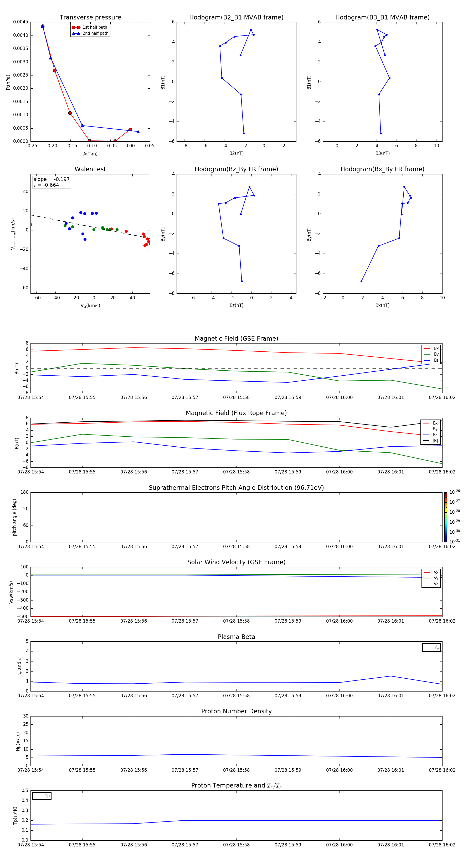Click the '1st half path' legend entry
473x868 pixels.
coord(90,27)
